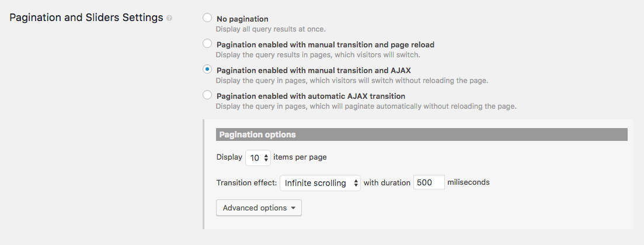Click "Pagination enabled with manual transition and page reload" label
The height and width of the screenshot is (245, 644).
click(x=325, y=44)
